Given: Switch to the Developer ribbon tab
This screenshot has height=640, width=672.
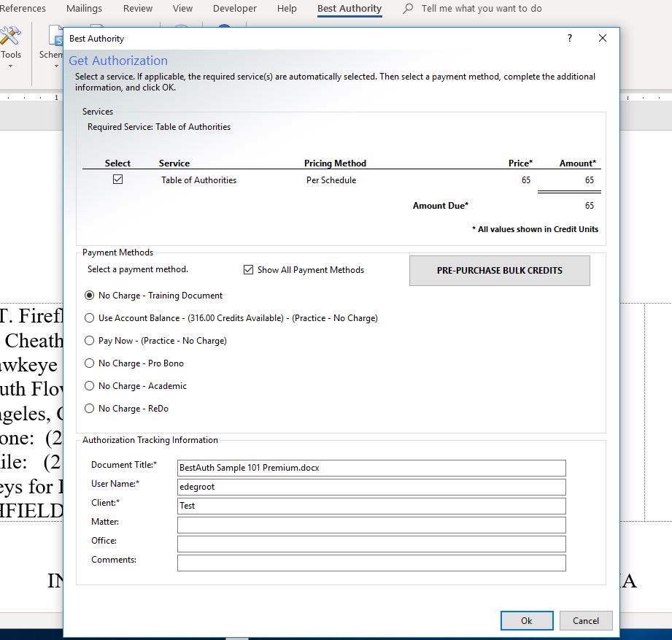Looking at the screenshot, I should click(234, 9).
